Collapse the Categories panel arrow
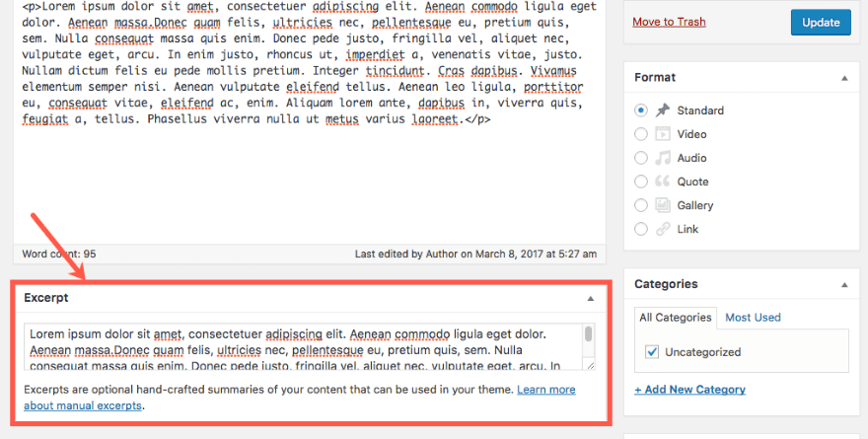 click(x=843, y=284)
